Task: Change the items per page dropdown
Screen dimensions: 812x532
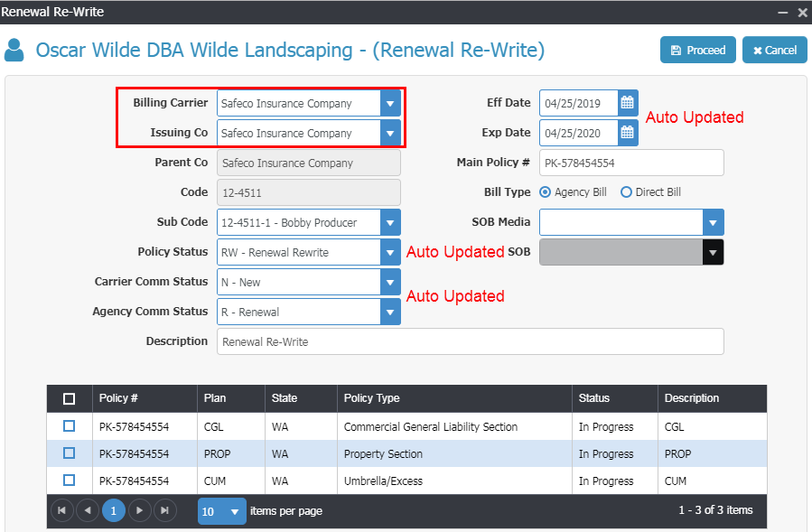Action: (x=221, y=511)
